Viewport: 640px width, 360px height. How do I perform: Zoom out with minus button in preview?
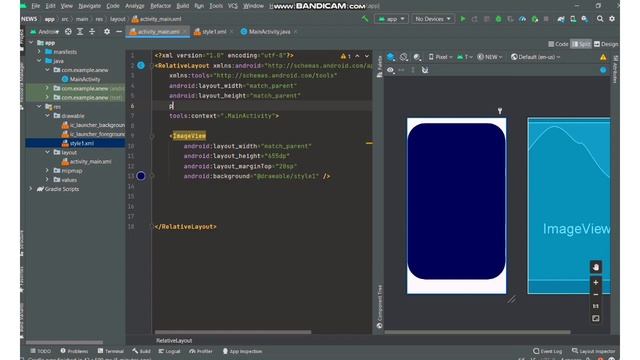[x=596, y=294]
